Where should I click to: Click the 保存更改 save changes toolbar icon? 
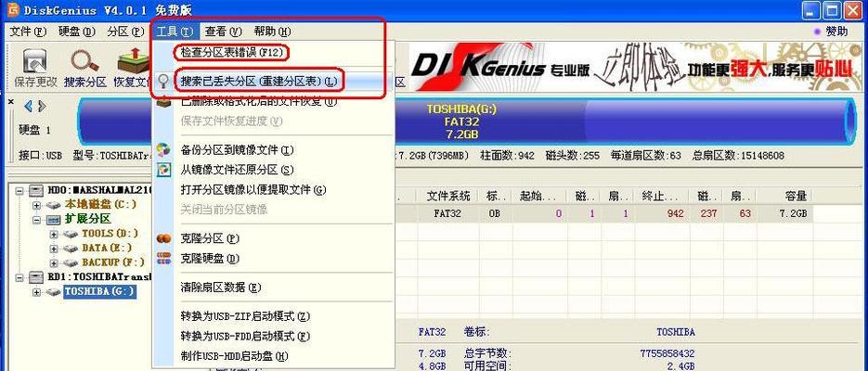point(35,61)
